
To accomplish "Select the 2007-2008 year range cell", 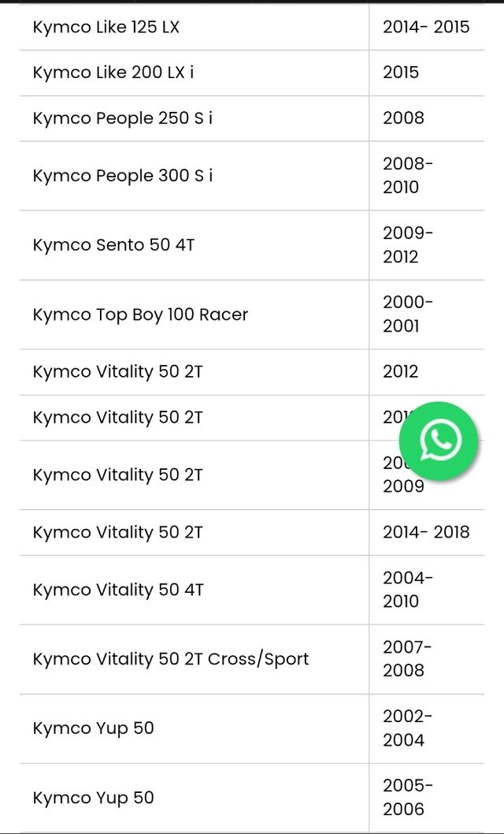I will 407,659.
